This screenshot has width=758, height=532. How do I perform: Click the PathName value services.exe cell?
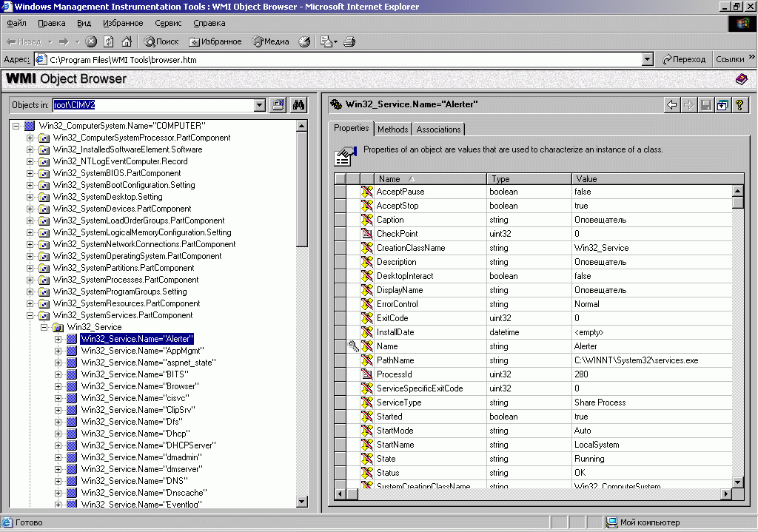652,360
